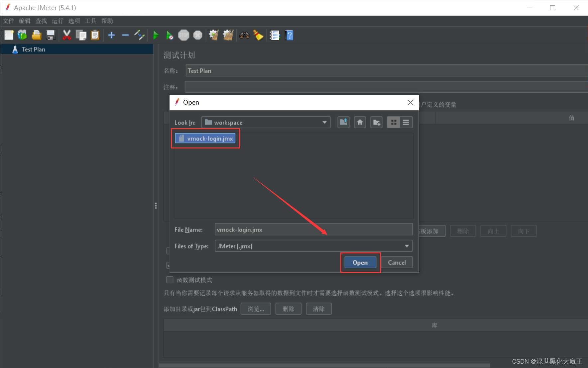Expand Files of Type JMeter dropdown
Viewport: 588px width, 368px height.
click(407, 246)
